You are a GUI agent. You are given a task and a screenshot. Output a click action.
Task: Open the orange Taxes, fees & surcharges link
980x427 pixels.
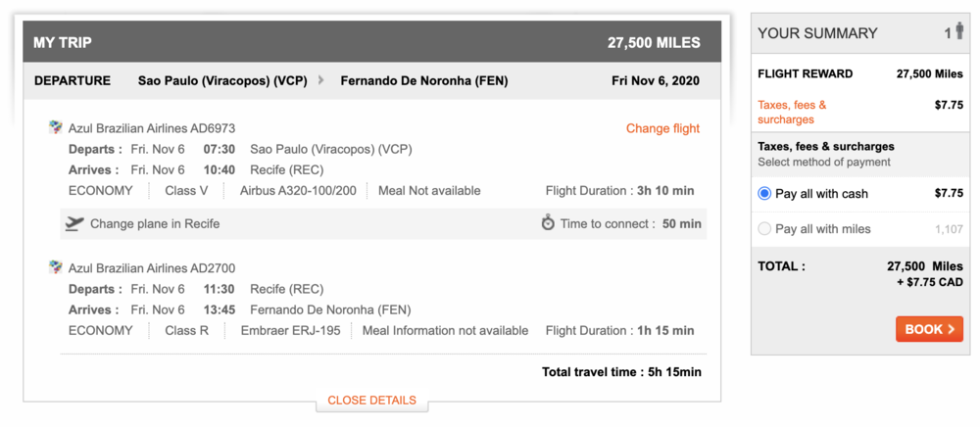792,112
